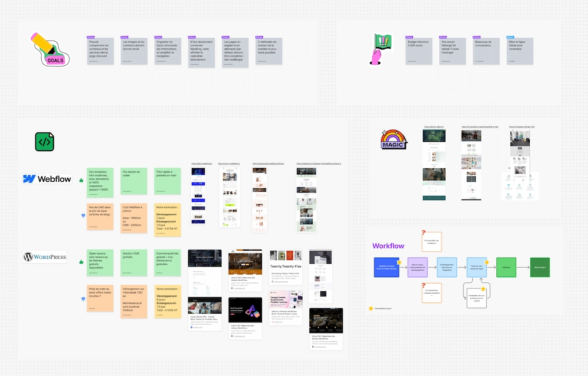Open the healthcare Webflow template link

click(x=319, y=164)
